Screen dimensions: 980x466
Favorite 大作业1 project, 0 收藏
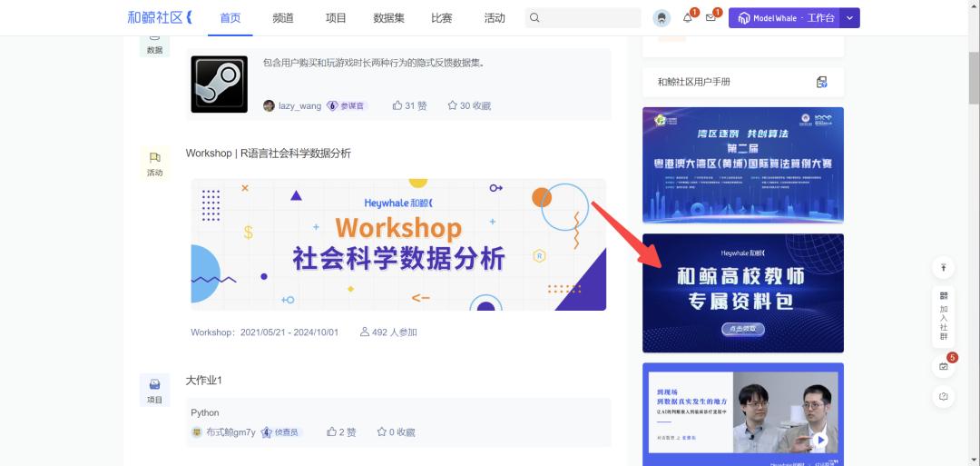point(396,432)
